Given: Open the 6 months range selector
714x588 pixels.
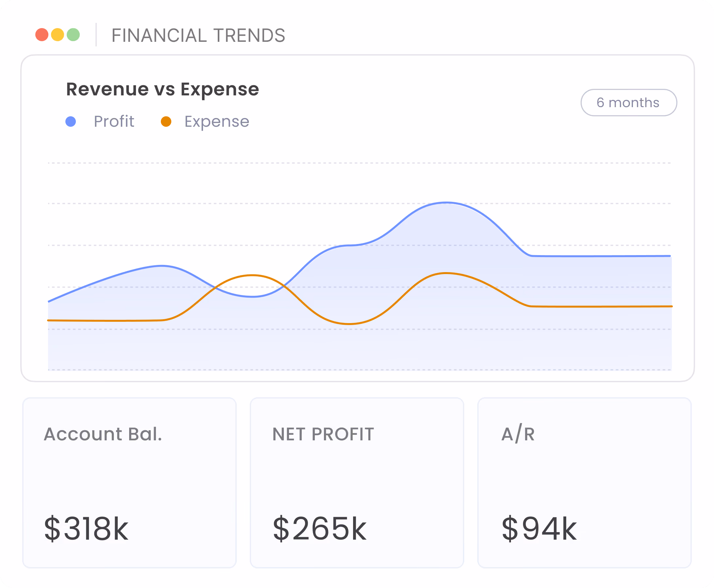Looking at the screenshot, I should [x=628, y=103].
